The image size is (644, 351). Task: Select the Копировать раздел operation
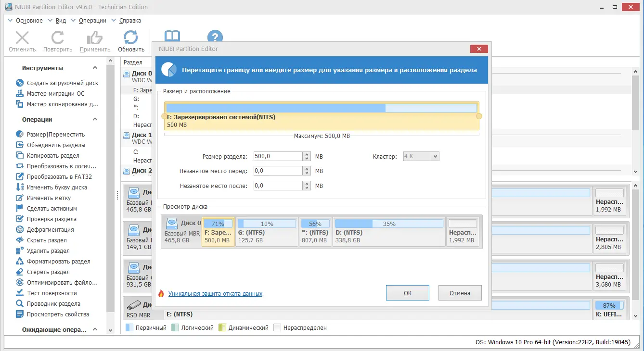pyautogui.click(x=53, y=156)
